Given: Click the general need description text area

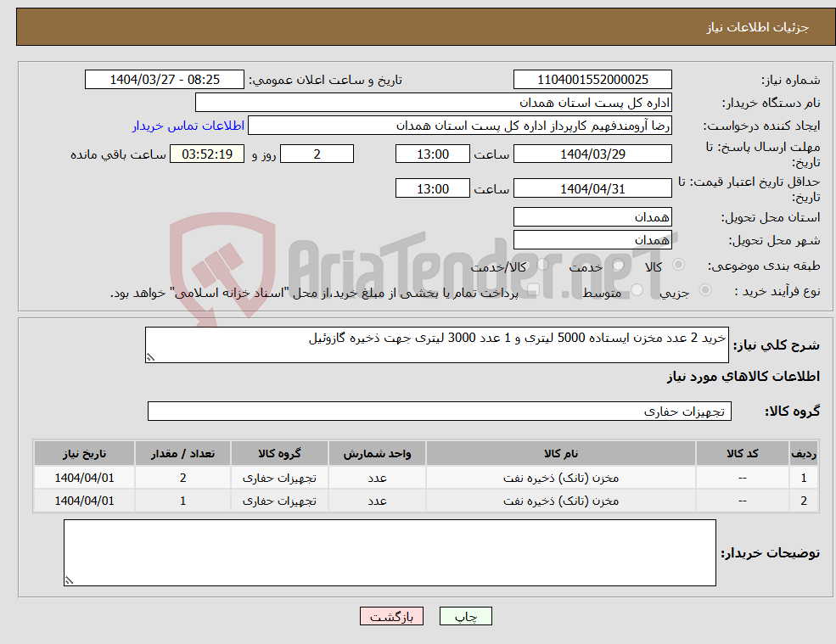Looking at the screenshot, I should (x=436, y=345).
